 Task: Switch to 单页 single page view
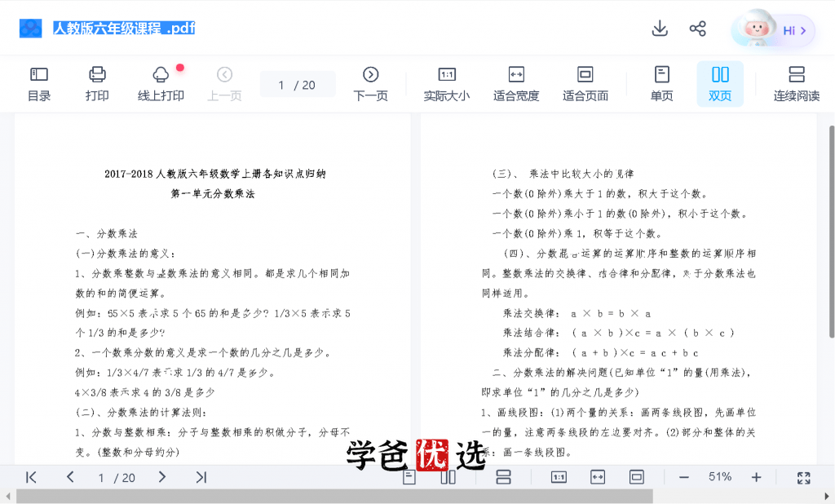coord(661,84)
